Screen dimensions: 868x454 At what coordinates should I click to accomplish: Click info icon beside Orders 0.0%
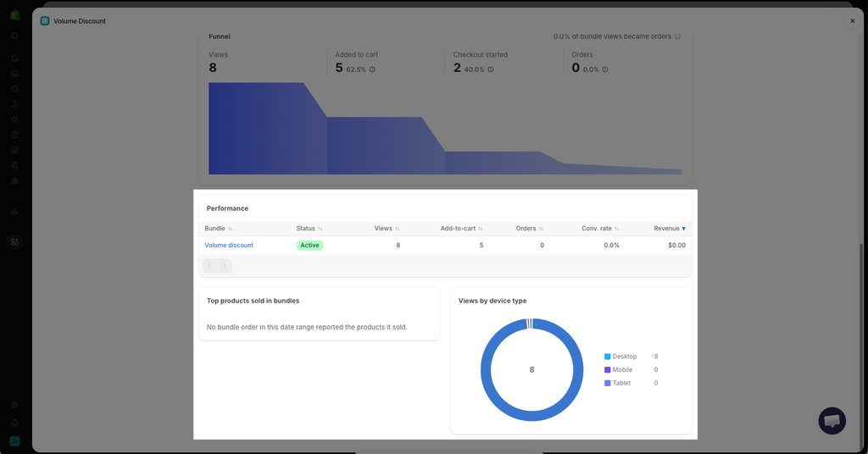point(605,69)
